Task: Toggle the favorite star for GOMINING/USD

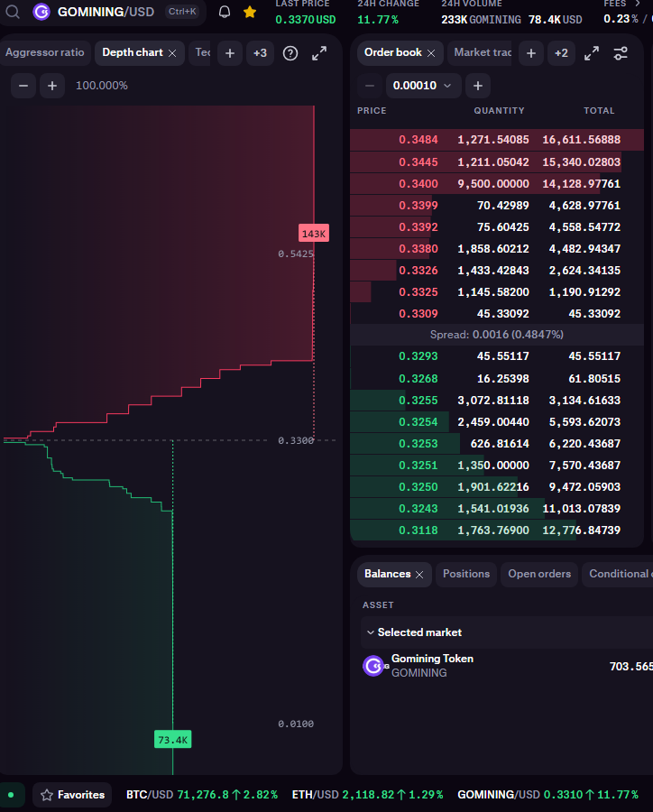Action: [250, 12]
